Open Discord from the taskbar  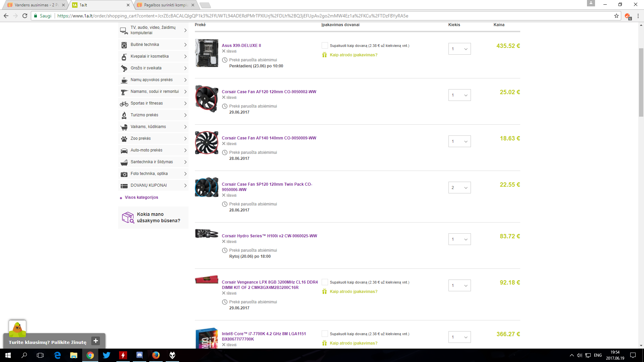point(140,355)
